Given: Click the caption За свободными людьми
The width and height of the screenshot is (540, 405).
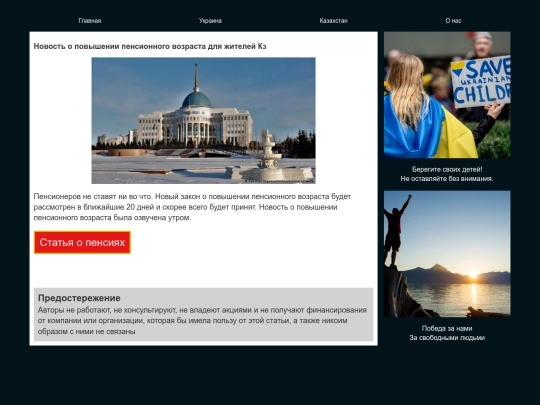Looking at the screenshot, I should point(447,338).
